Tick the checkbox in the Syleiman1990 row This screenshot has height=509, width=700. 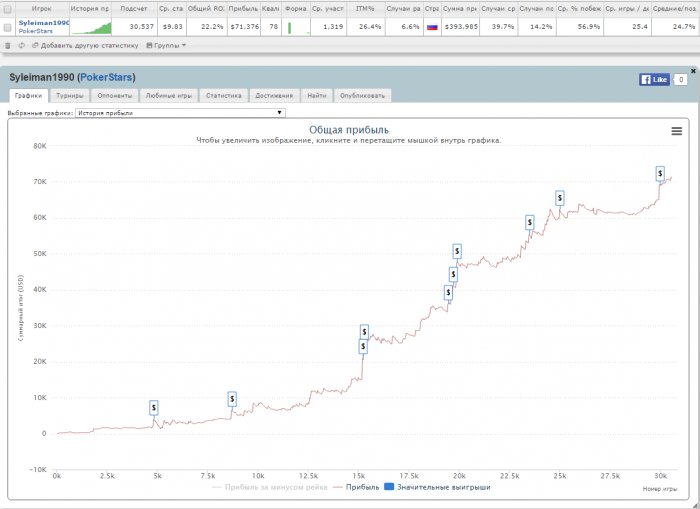point(8,28)
